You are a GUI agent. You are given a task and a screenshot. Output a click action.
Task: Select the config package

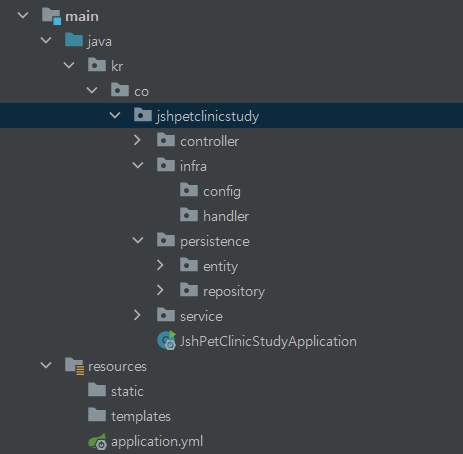[222, 191]
